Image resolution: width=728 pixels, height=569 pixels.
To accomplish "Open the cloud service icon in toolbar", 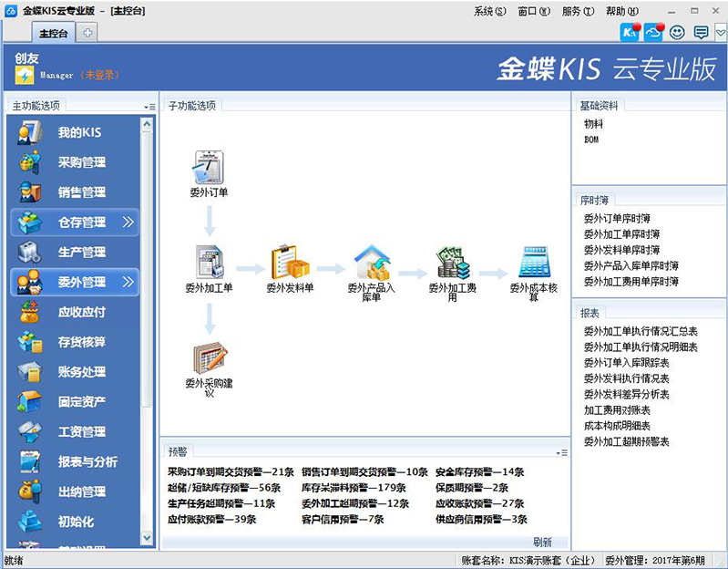I will point(653,32).
